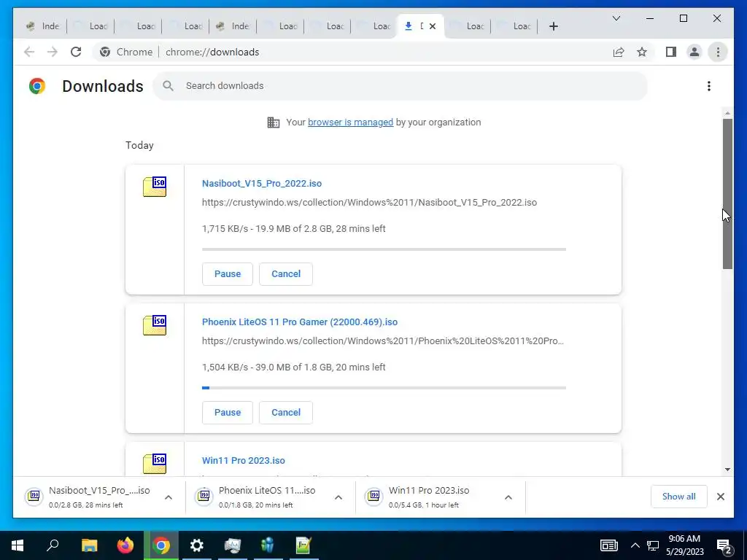The height and width of the screenshot is (560, 747).
Task: Click the network tray icon
Action: 653,545
